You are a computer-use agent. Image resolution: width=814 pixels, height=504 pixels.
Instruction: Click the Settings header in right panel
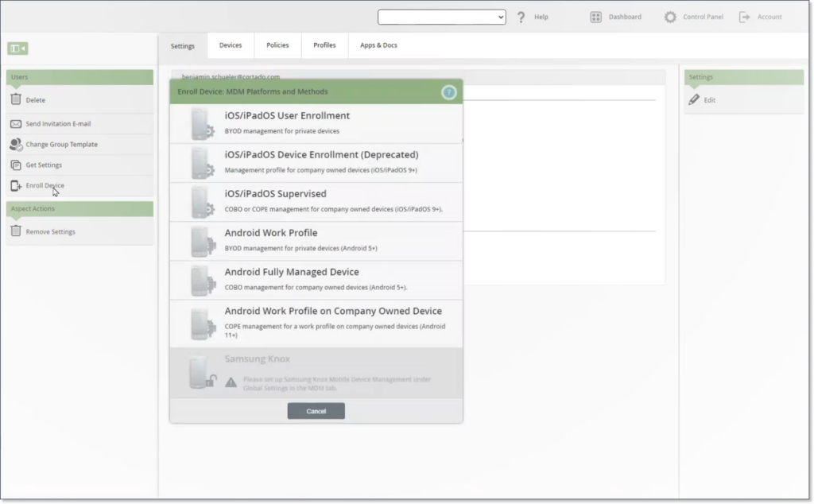click(744, 77)
